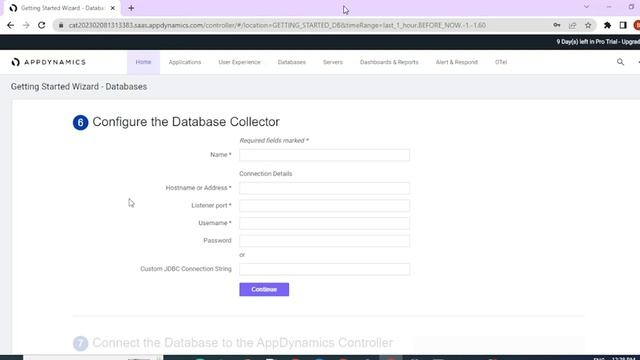Close the Getting Started Wizard tab
The image size is (640, 360).
point(113,8)
